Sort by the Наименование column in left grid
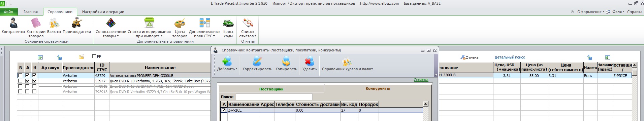The height and width of the screenshot is (121, 644). pyautogui.click(x=160, y=68)
